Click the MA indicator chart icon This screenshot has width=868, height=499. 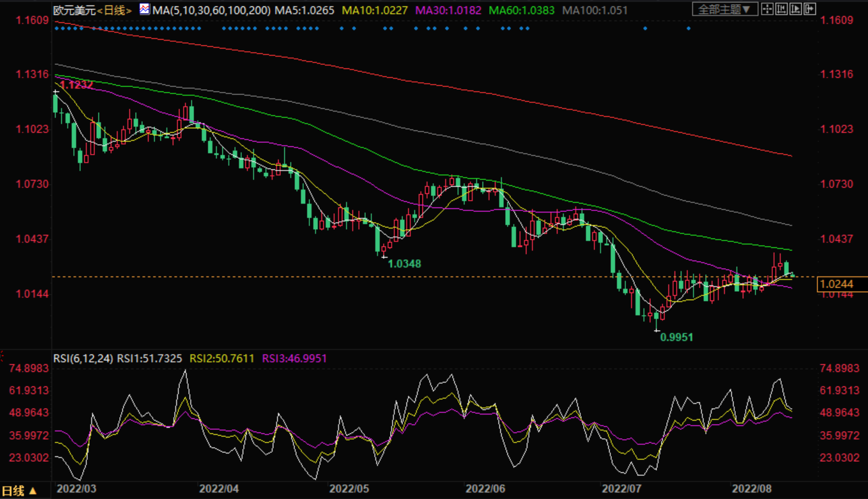click(145, 9)
